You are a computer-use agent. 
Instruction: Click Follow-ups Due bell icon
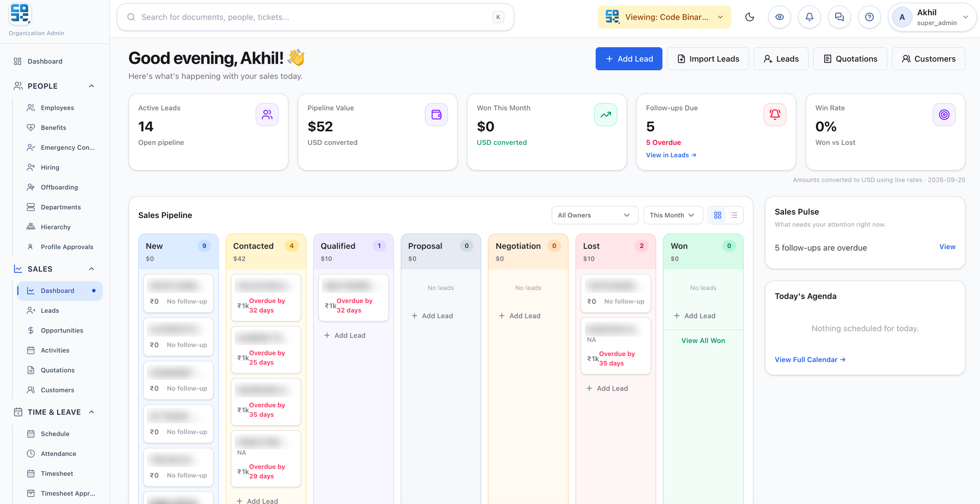[775, 114]
